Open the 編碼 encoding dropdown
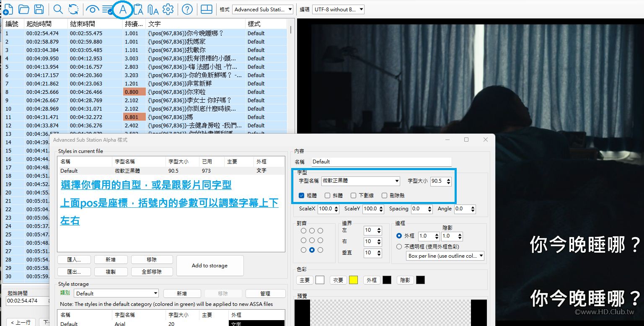 coord(338,9)
